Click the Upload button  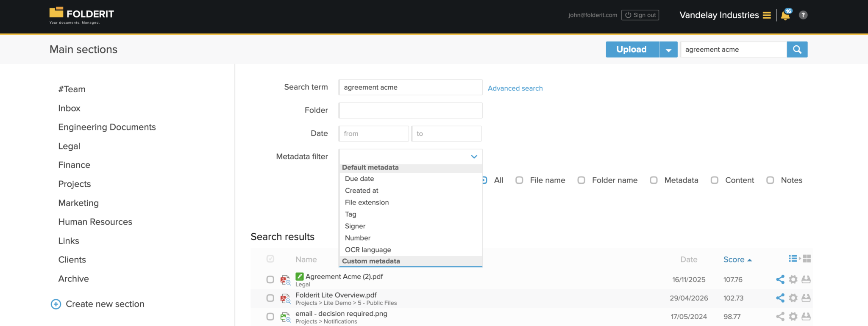tap(632, 50)
